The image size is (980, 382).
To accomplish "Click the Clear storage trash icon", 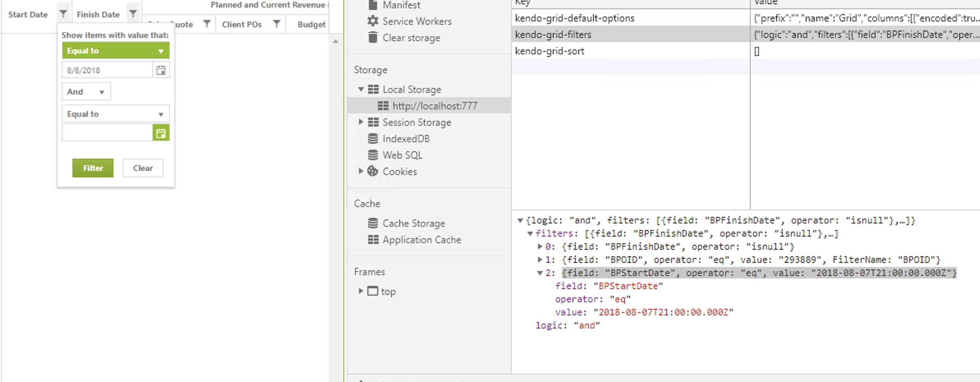I will click(373, 37).
